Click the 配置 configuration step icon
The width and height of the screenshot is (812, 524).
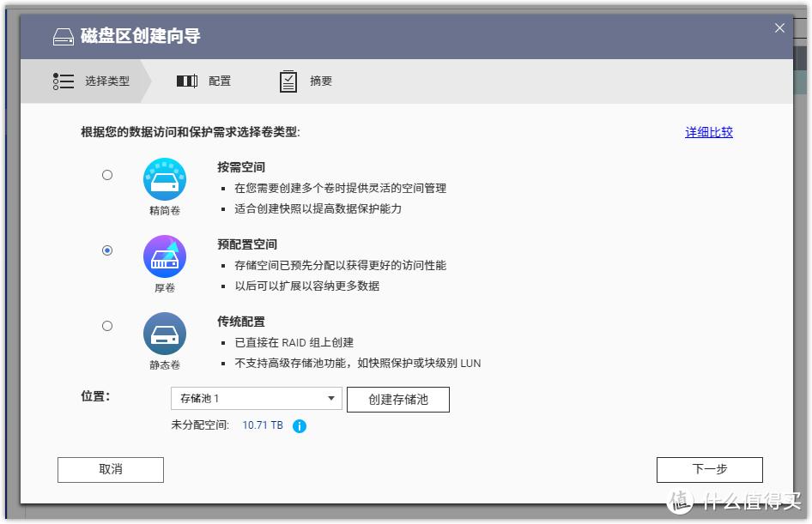pos(186,81)
